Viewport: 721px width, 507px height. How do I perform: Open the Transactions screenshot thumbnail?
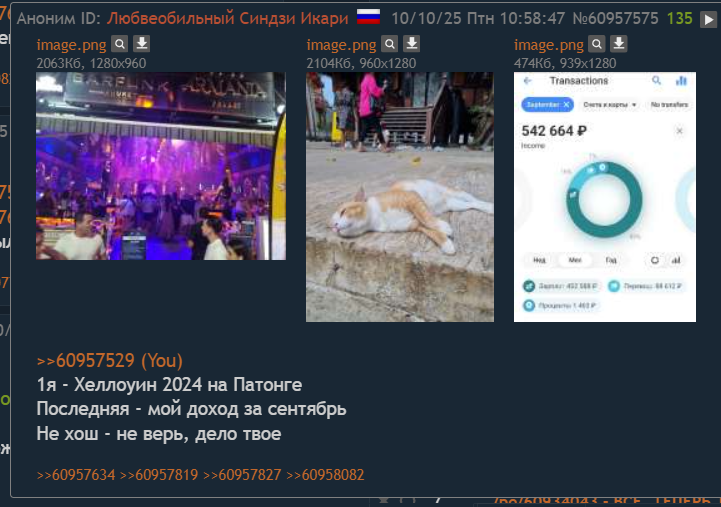tap(605, 197)
